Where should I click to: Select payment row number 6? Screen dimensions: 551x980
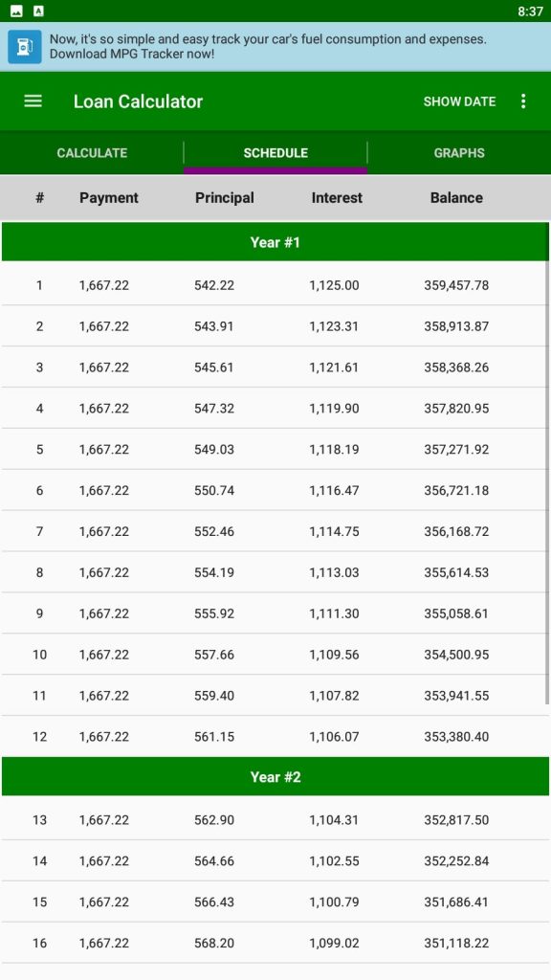point(275,491)
